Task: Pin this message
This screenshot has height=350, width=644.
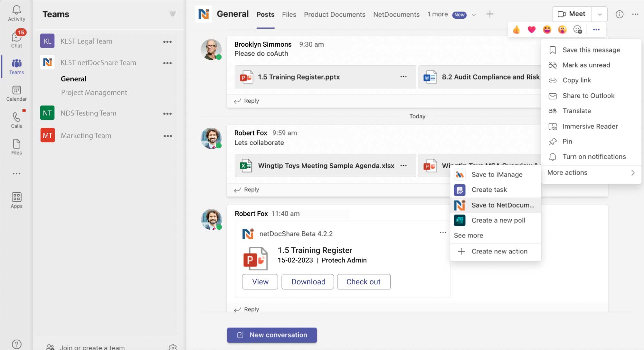Action: click(x=591, y=141)
